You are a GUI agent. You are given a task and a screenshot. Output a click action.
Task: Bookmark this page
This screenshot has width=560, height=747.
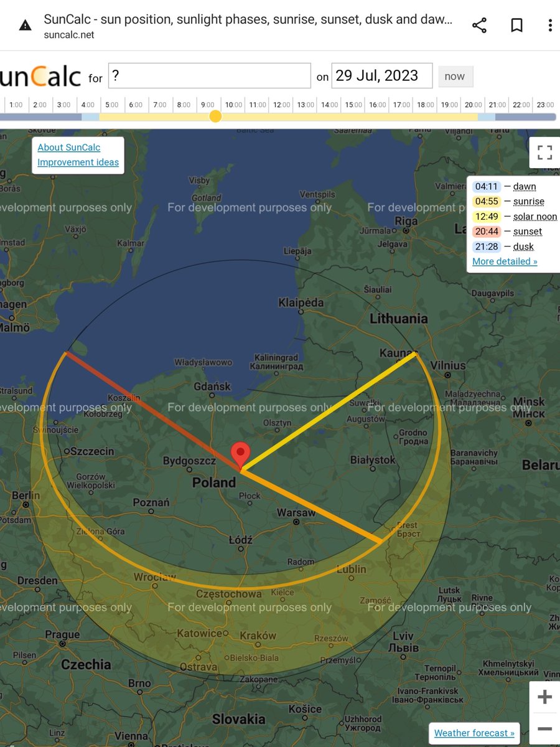[516, 26]
